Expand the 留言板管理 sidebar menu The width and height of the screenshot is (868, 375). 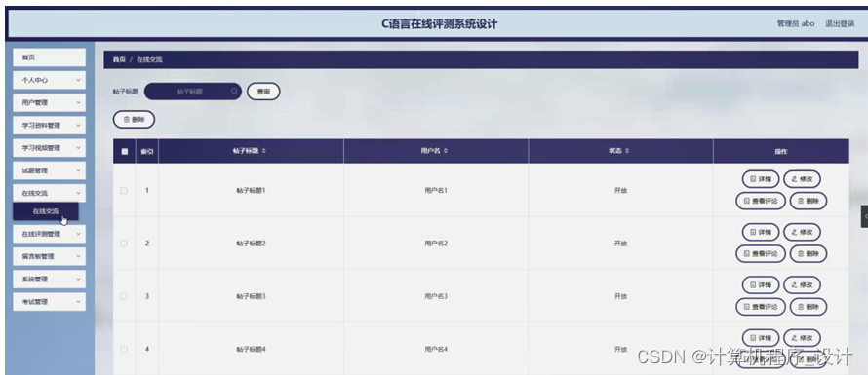pos(50,256)
